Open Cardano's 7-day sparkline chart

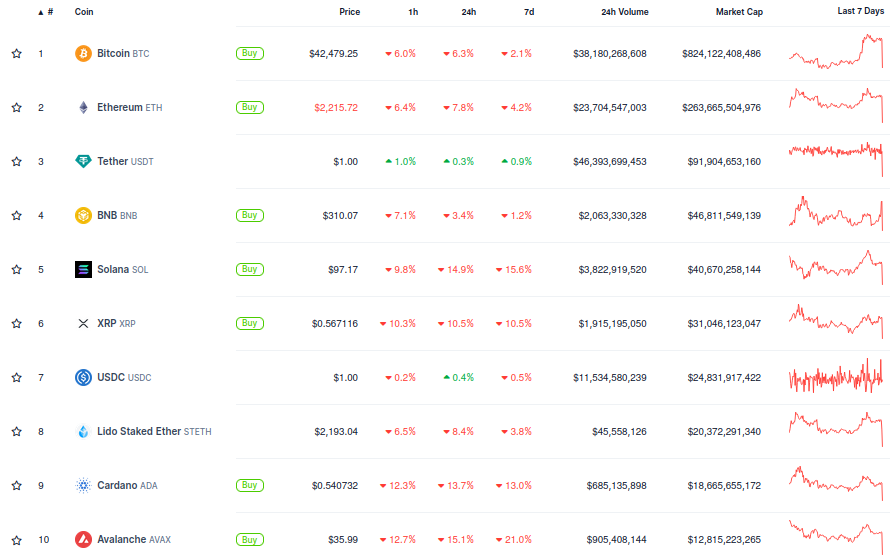point(836,484)
